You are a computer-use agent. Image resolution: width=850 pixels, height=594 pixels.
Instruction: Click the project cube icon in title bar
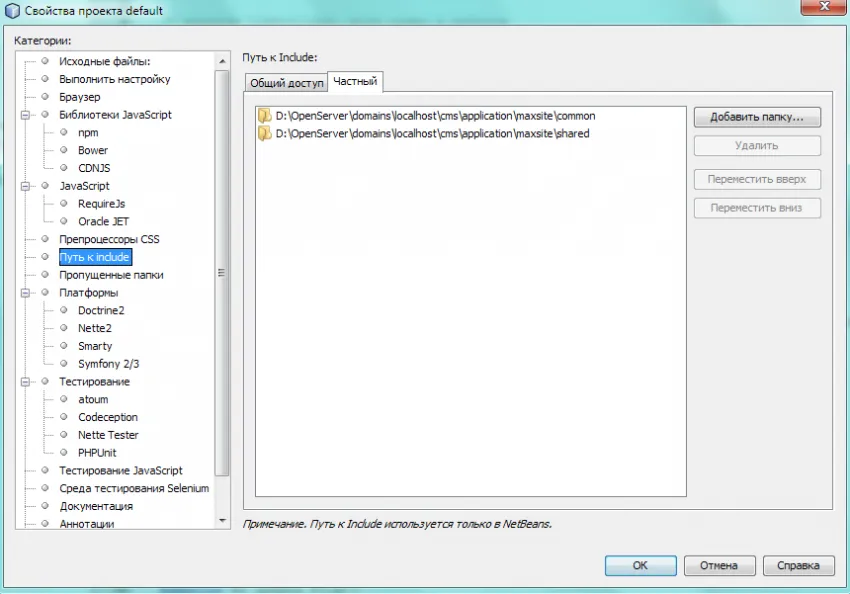pos(12,11)
